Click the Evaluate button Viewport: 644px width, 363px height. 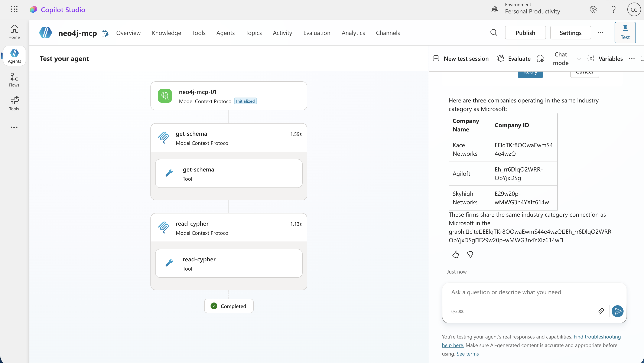[x=514, y=58]
